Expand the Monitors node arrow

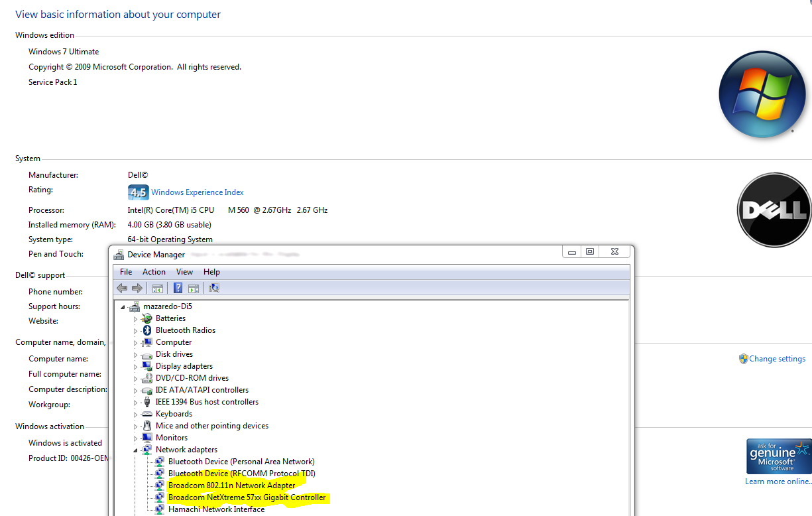(x=136, y=438)
